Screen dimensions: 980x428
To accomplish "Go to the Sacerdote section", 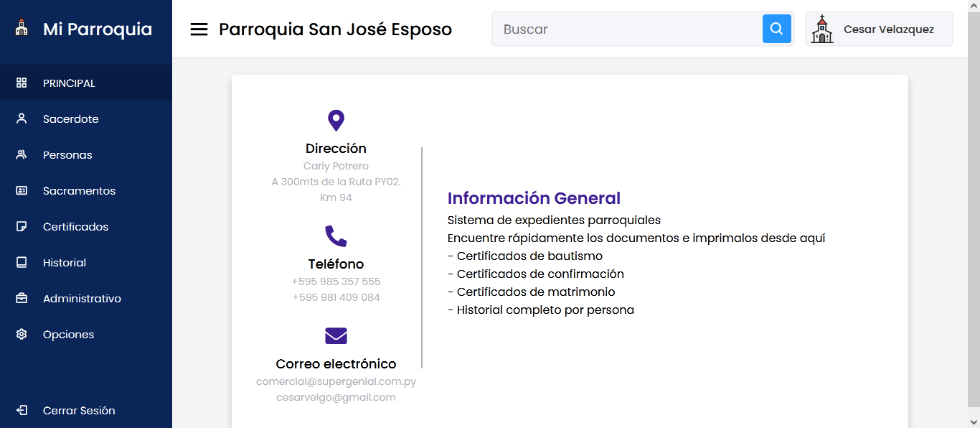I will click(70, 119).
